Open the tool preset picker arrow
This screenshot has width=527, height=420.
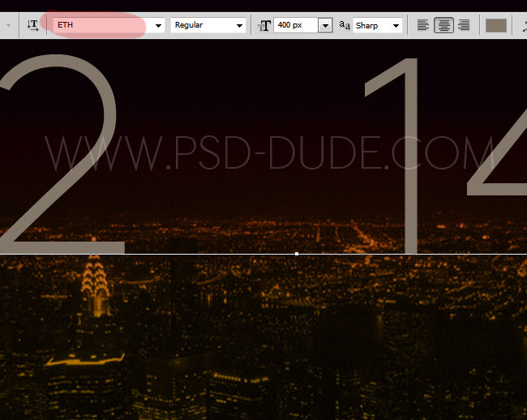point(8,25)
